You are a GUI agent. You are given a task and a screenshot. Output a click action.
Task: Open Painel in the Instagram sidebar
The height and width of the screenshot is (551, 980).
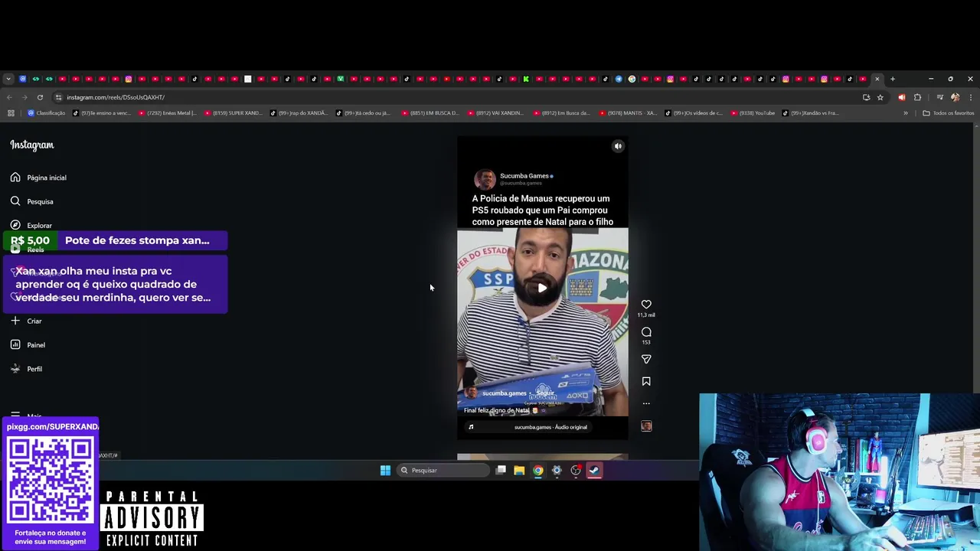pos(28,345)
